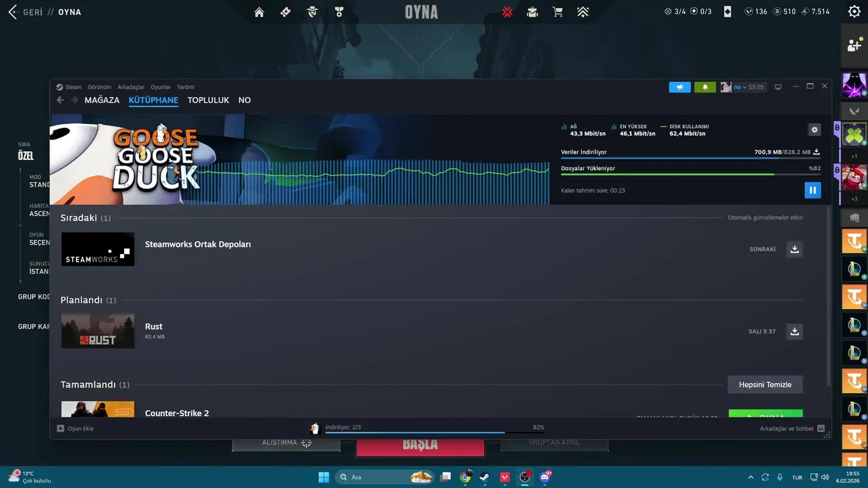The height and width of the screenshot is (488, 868).
Task: Start the Rust update download icon
Action: pos(795,331)
